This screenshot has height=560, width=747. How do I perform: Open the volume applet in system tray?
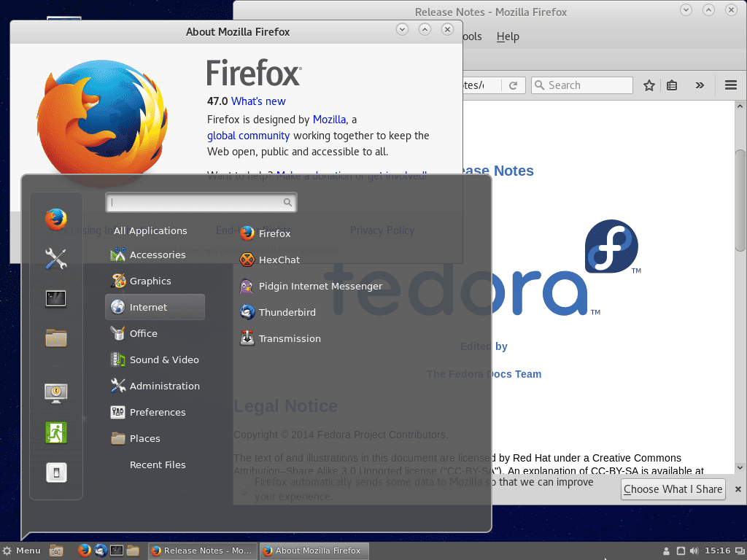(694, 551)
